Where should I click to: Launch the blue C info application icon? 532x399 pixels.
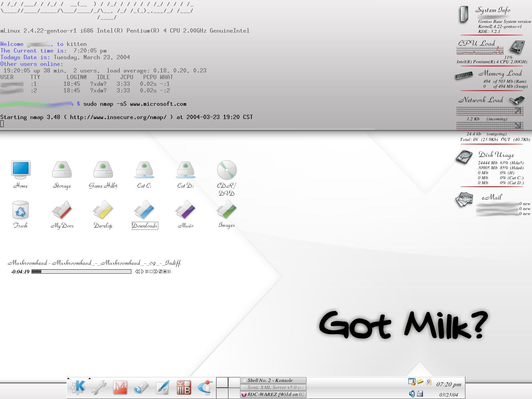click(x=205, y=388)
